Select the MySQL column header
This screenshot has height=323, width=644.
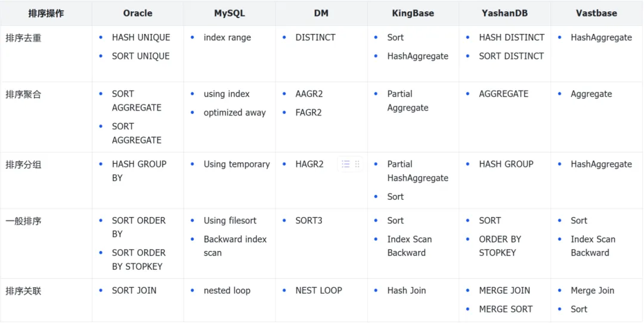tap(230, 13)
